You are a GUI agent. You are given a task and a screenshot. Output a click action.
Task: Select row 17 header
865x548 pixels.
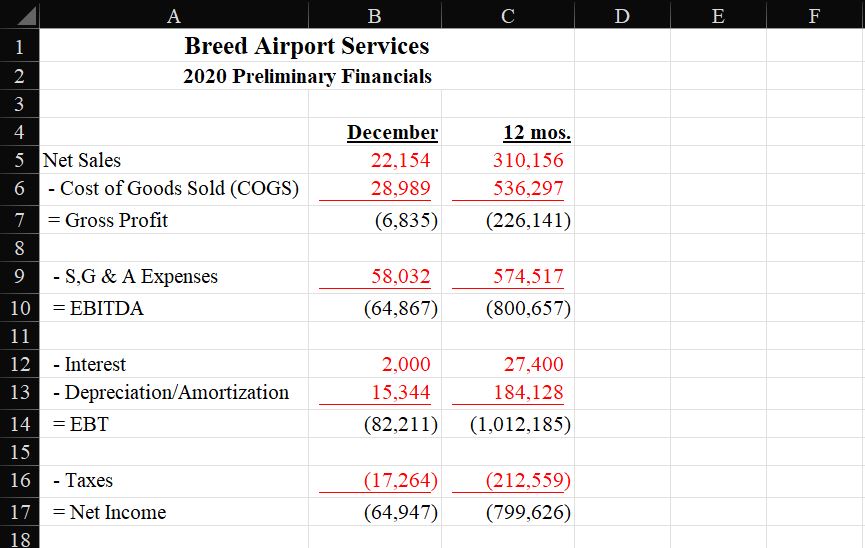point(20,512)
